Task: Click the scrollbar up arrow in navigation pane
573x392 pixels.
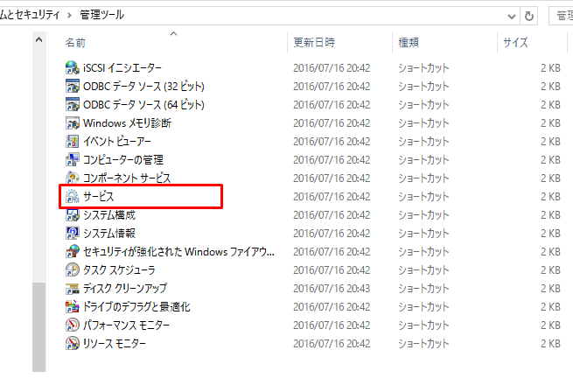Action: [38, 39]
